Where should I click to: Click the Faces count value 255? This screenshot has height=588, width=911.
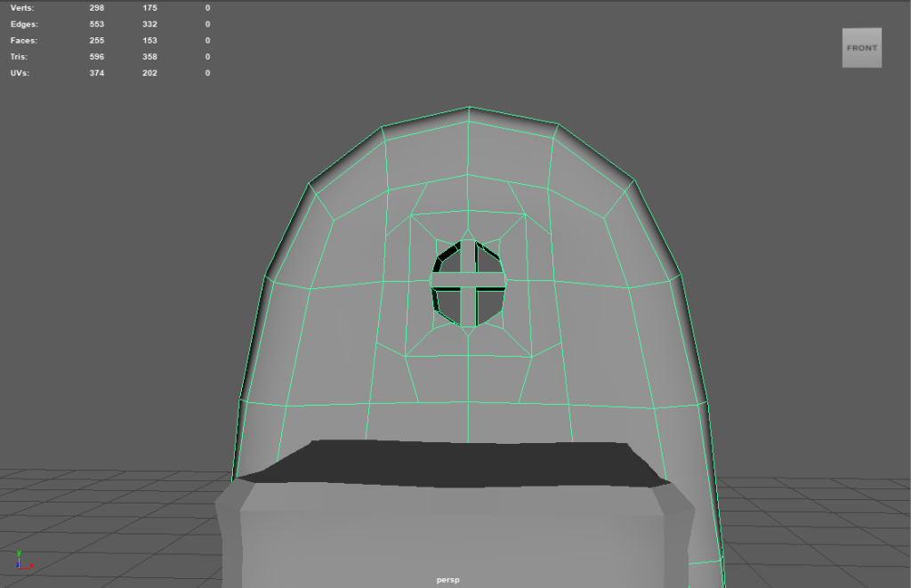pyautogui.click(x=96, y=40)
